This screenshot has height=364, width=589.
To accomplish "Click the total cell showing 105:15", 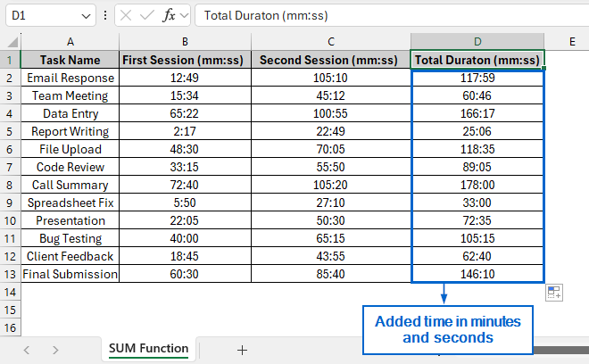I will pyautogui.click(x=477, y=238).
